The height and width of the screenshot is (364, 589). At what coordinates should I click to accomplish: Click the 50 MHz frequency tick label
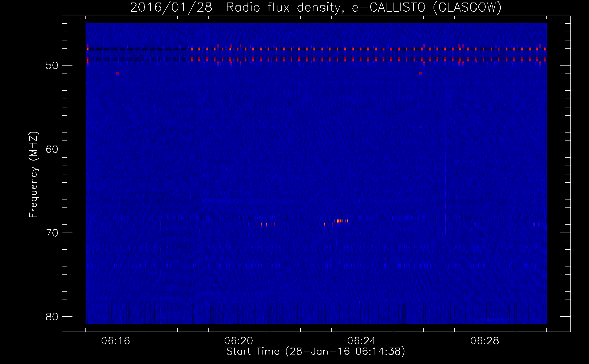[52, 66]
